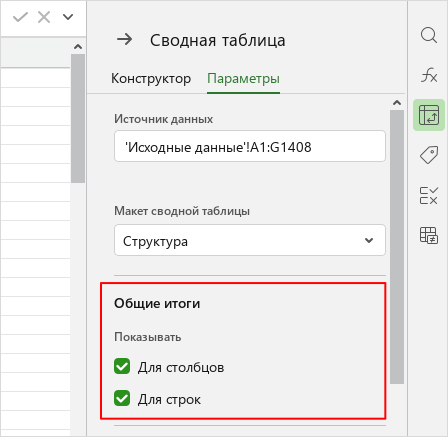Open the check and cross validation icon

(429, 195)
